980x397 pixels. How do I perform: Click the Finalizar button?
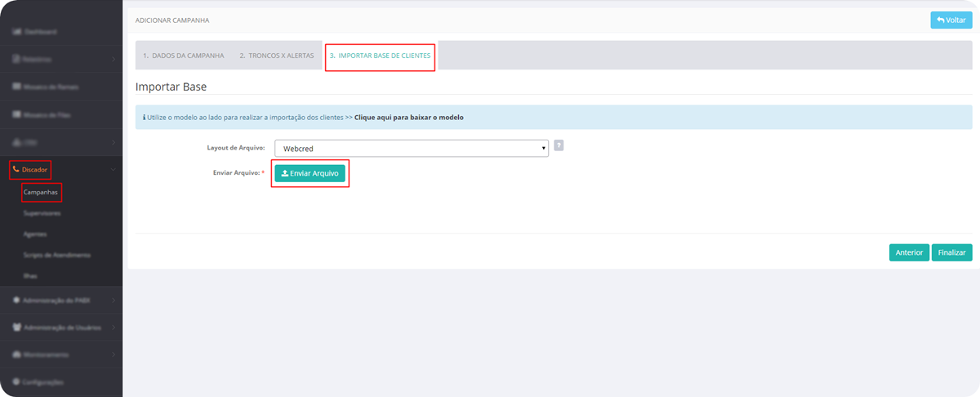coord(951,252)
